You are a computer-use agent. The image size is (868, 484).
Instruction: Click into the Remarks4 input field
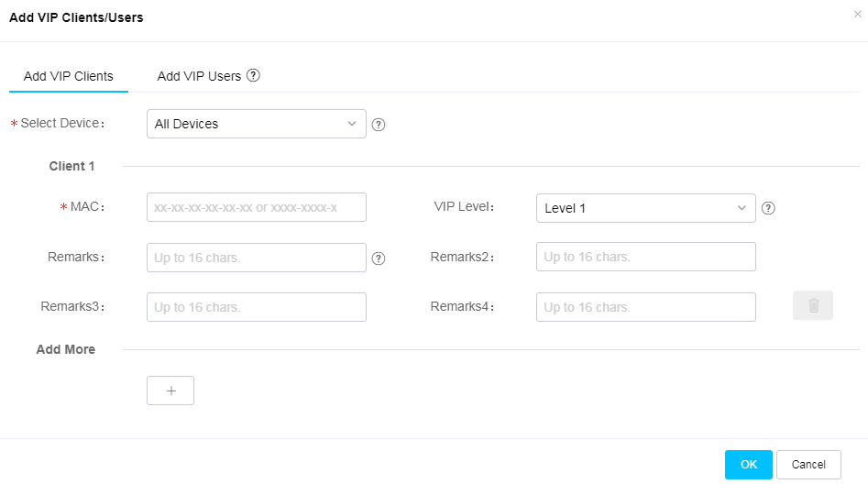[646, 307]
